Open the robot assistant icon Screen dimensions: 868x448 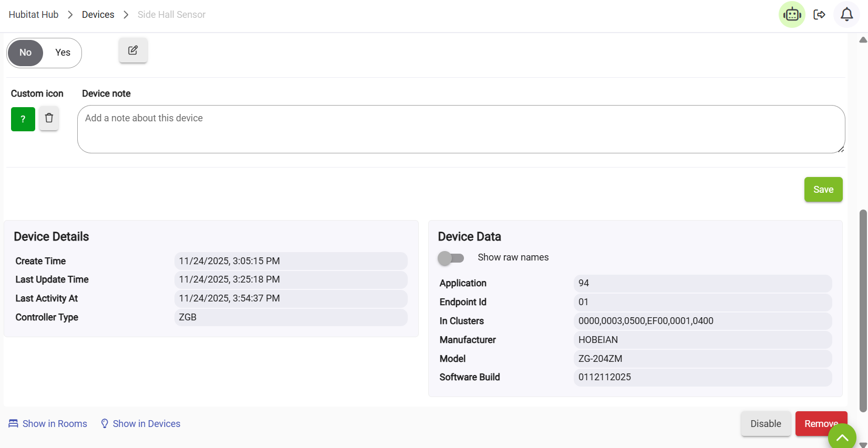coord(792,15)
